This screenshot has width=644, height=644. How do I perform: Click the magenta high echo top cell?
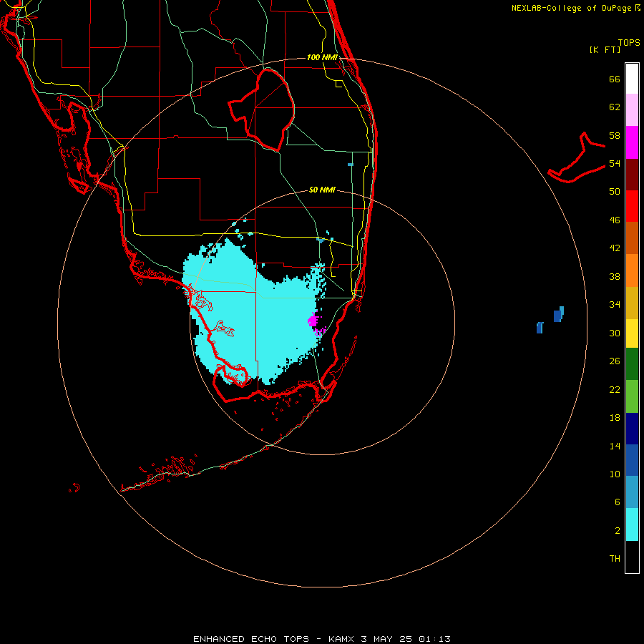pyautogui.click(x=313, y=321)
